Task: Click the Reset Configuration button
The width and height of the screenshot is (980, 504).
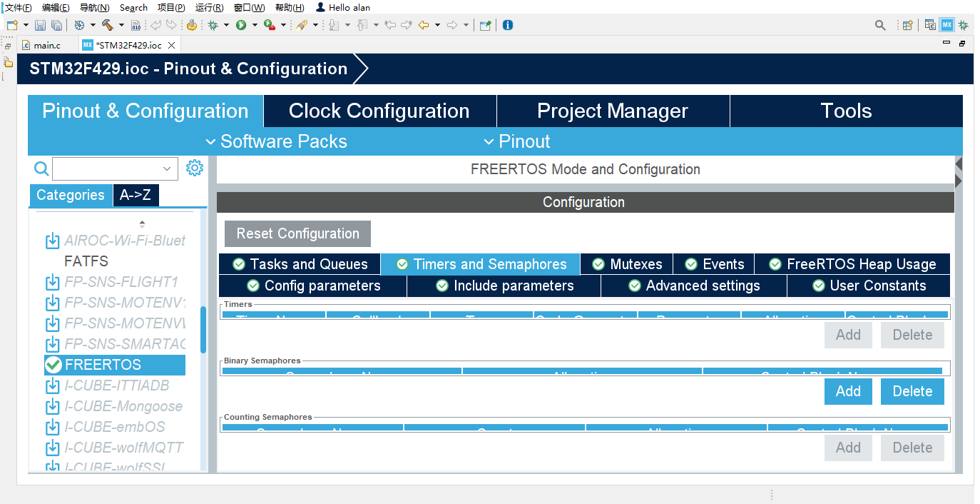Action: (x=297, y=233)
